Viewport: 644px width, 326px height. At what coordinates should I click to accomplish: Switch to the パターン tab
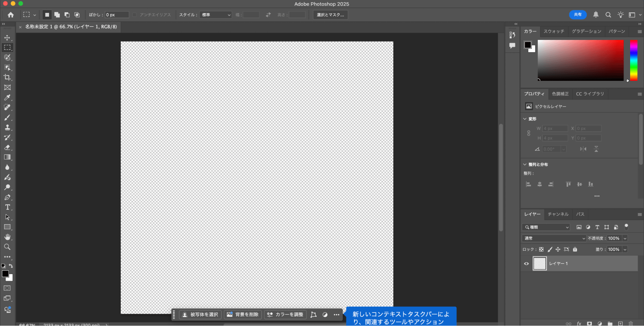(617, 31)
